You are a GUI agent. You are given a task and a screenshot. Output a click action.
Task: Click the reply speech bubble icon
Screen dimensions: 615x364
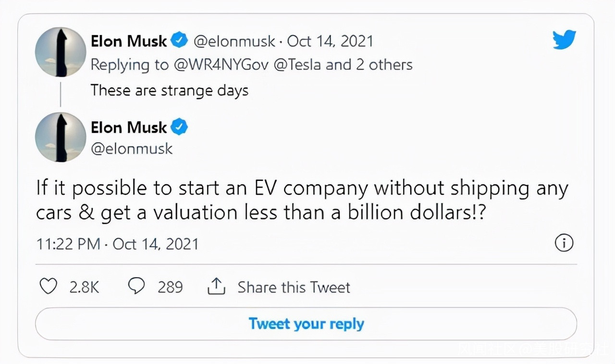(137, 287)
